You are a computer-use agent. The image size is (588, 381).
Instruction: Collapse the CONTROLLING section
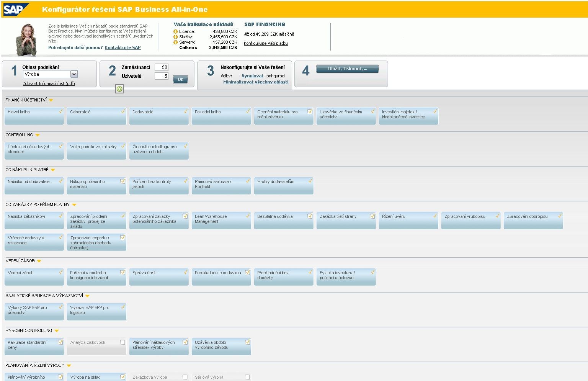coord(38,135)
